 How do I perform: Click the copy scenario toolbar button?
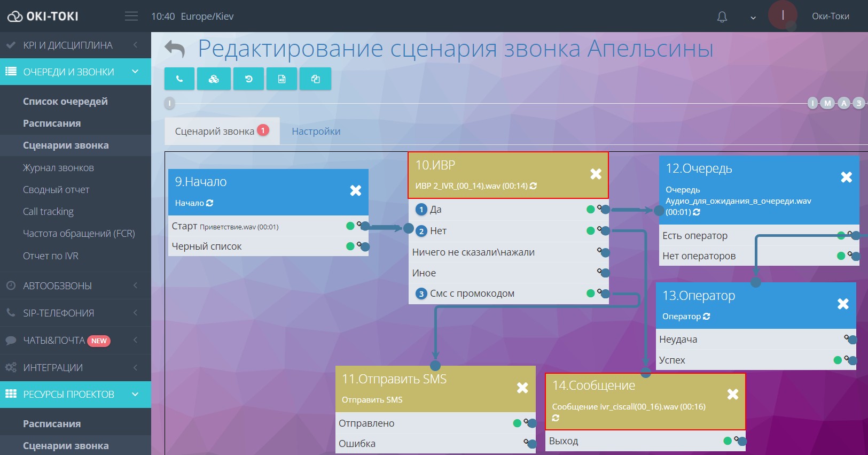[x=315, y=79]
